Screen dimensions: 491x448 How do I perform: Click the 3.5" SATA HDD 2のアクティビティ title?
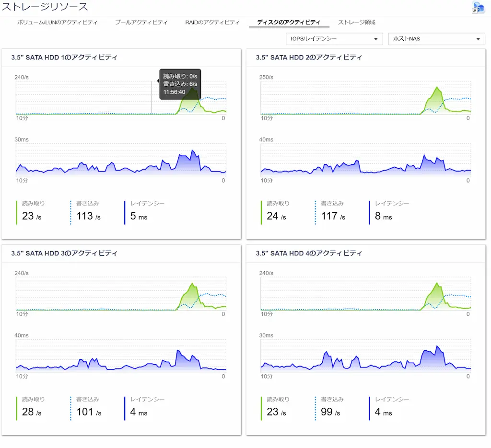(309, 57)
